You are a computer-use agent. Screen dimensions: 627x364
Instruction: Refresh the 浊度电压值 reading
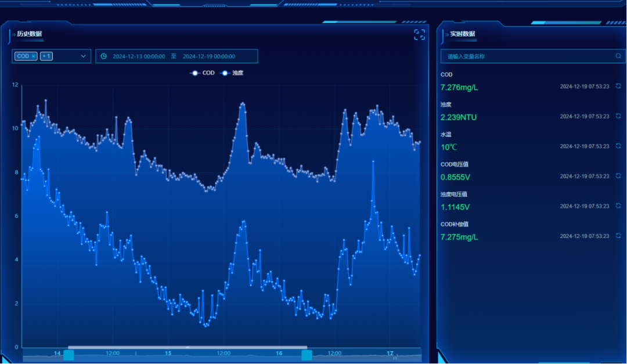pos(618,206)
